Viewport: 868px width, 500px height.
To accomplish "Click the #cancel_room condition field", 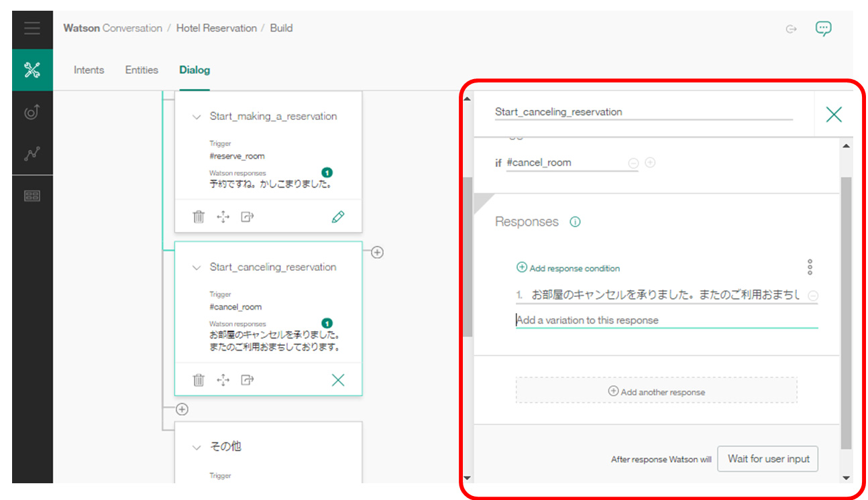I will tap(572, 163).
